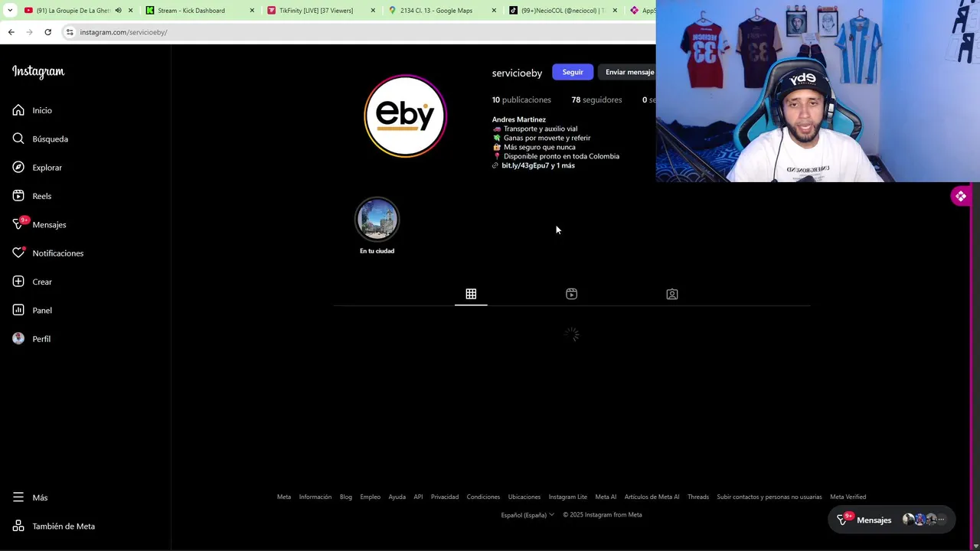Open the eby profile picture
980x551 pixels.
click(x=405, y=116)
